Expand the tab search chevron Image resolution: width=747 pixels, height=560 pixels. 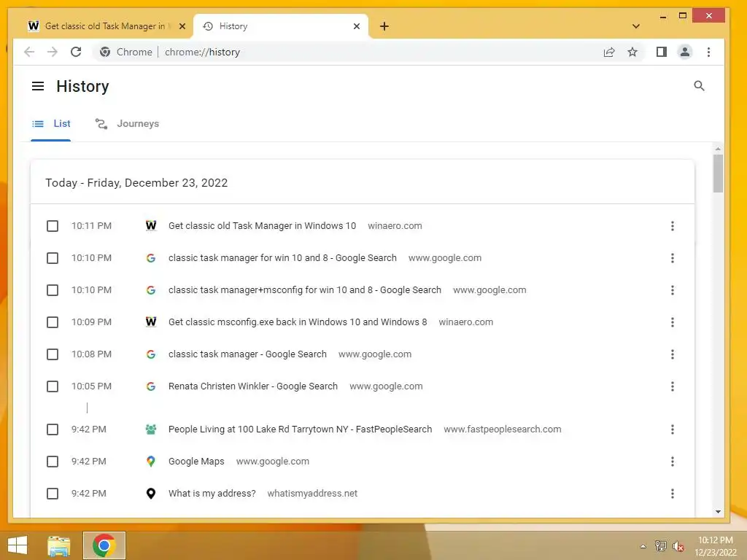(x=635, y=26)
